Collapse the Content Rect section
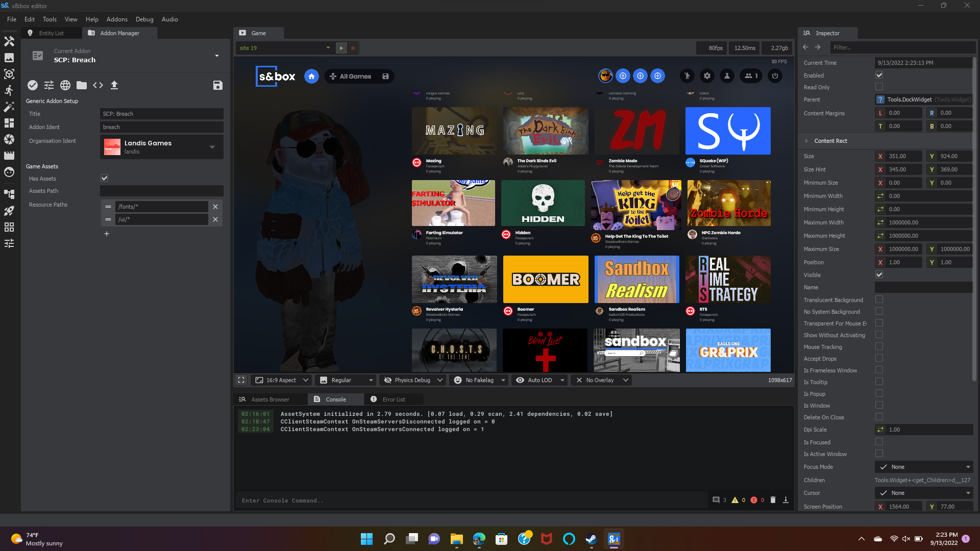Image resolution: width=980 pixels, height=551 pixels. click(x=806, y=141)
